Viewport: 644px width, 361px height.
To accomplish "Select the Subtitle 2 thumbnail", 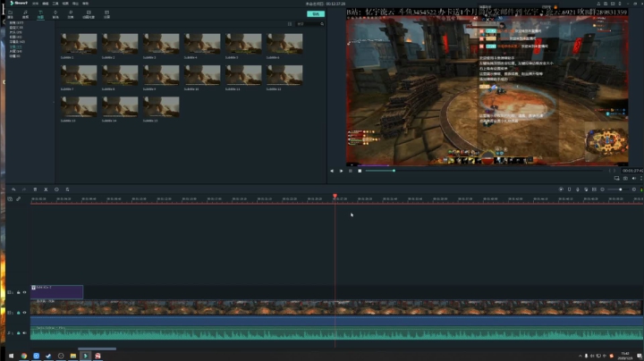I will (x=120, y=44).
